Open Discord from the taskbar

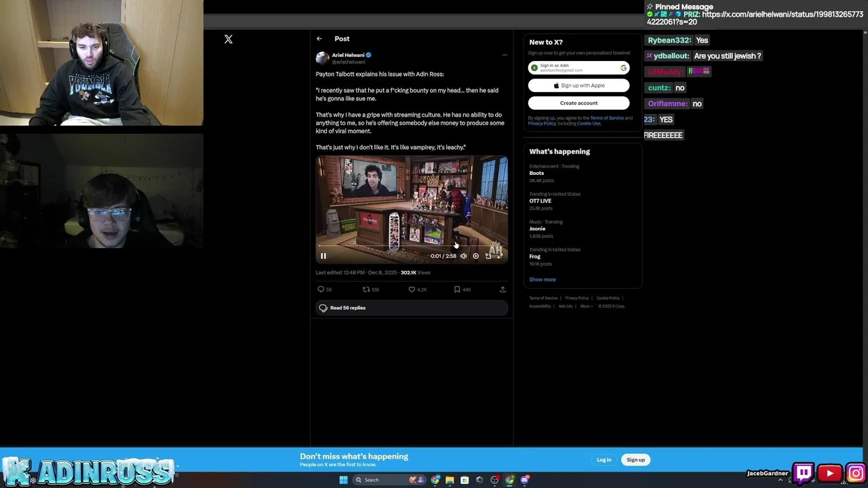pos(525,480)
